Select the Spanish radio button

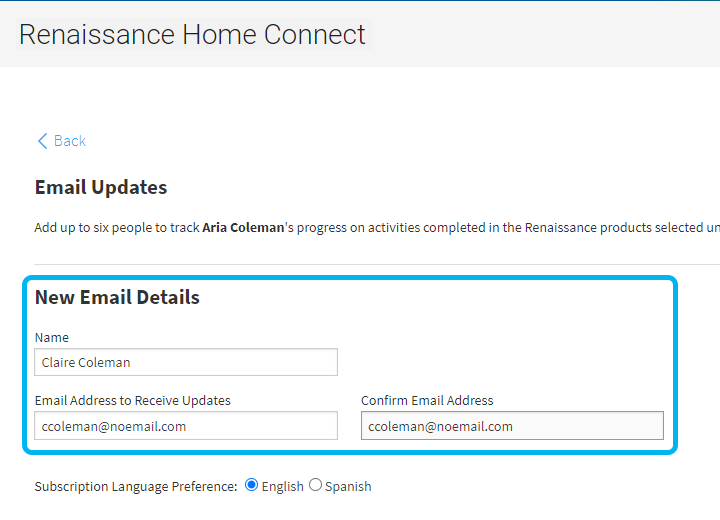pos(315,485)
